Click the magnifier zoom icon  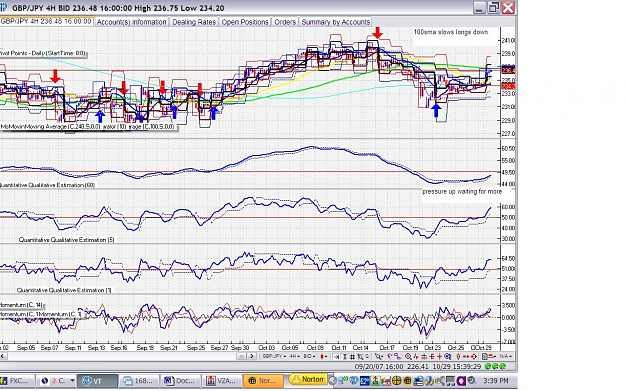click(408, 356)
